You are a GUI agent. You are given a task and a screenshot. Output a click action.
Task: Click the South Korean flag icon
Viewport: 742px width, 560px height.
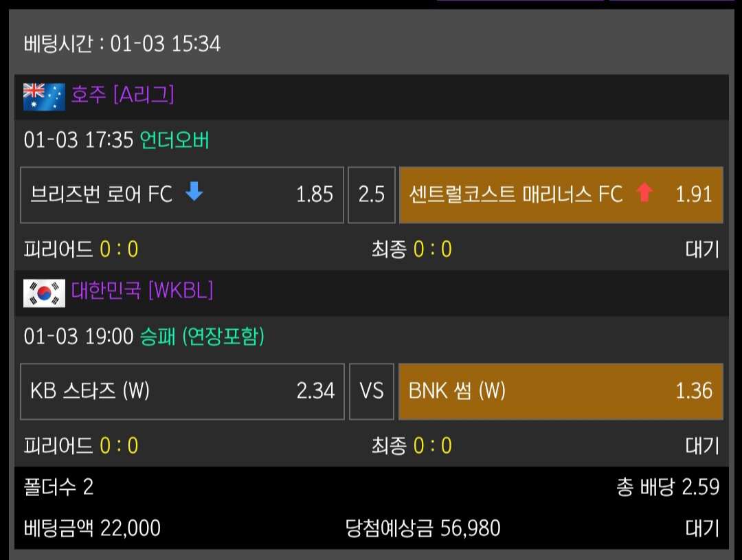[44, 293]
